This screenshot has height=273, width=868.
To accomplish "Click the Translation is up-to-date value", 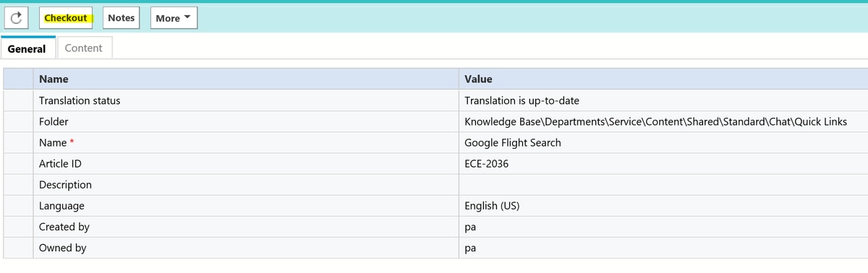I will (522, 100).
